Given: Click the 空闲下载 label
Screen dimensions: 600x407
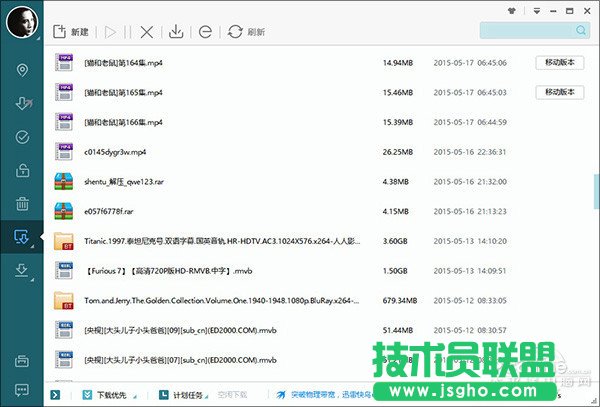Looking at the screenshot, I should tap(232, 395).
